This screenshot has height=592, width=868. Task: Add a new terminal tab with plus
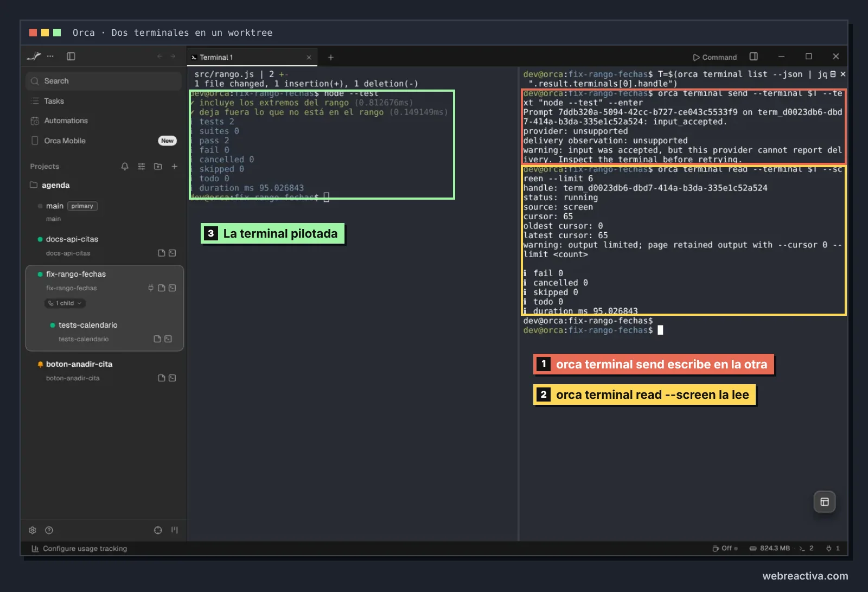330,57
